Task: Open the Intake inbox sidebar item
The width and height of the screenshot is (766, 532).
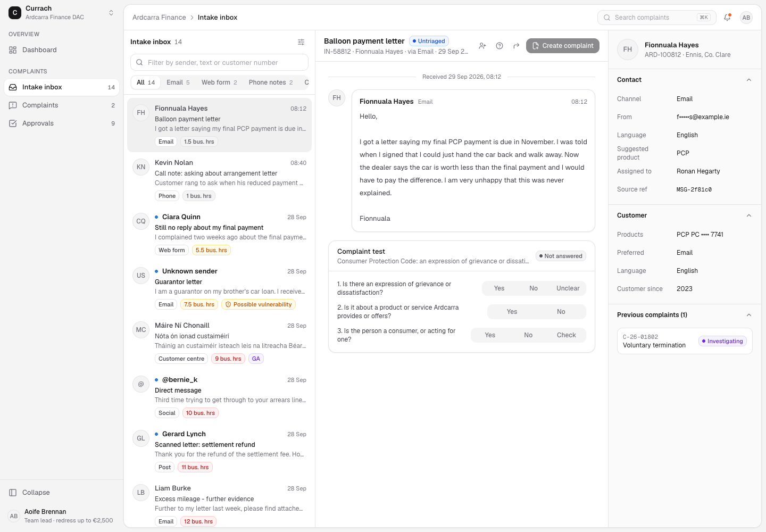Action: pos(62,87)
